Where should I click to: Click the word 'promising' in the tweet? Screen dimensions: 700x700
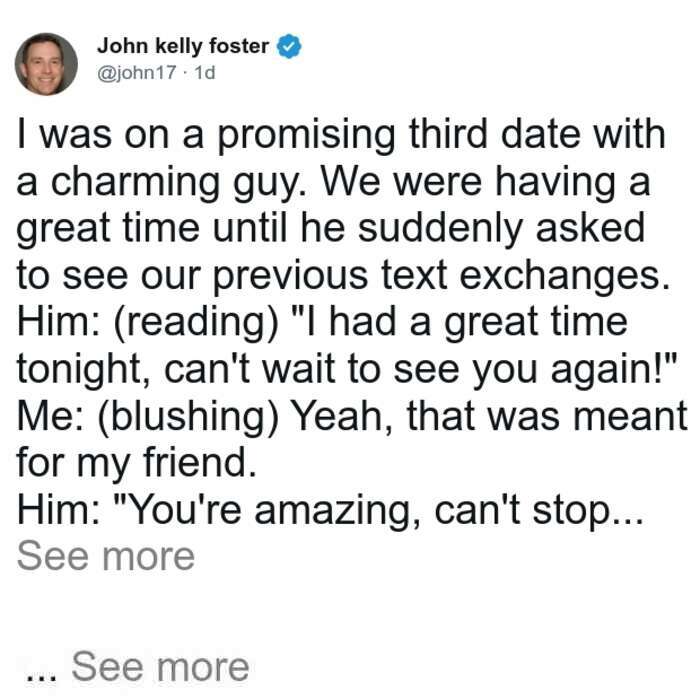point(306,136)
